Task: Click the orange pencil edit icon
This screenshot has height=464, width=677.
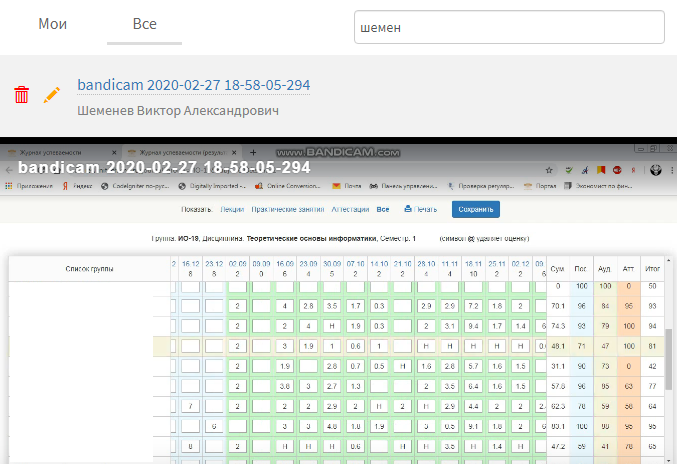Action: (52, 95)
